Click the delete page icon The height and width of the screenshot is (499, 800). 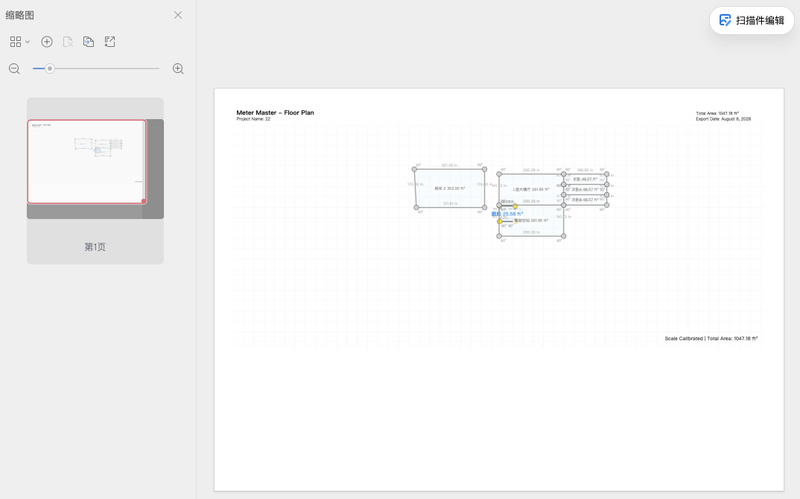67,42
